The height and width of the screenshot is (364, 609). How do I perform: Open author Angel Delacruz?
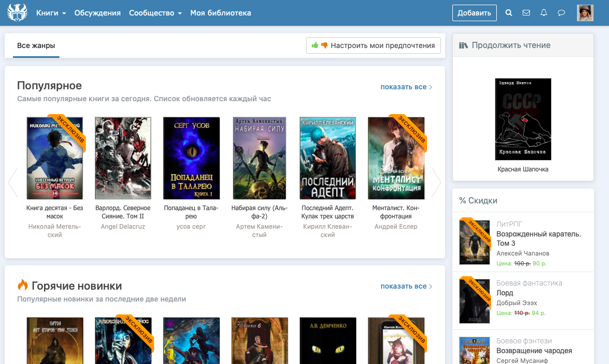pos(123,226)
